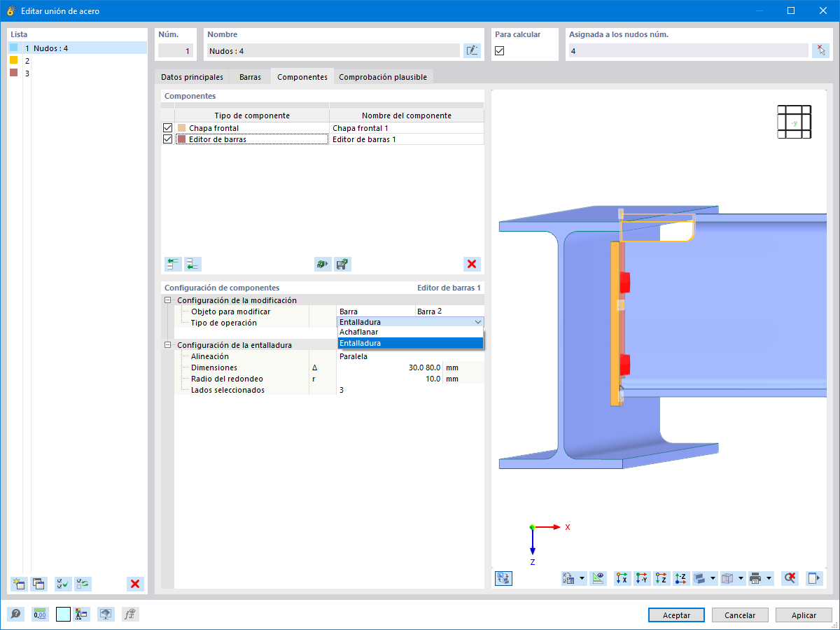Image resolution: width=840 pixels, height=630 pixels.
Task: Delete component with red X under Componentes
Action: 472,264
